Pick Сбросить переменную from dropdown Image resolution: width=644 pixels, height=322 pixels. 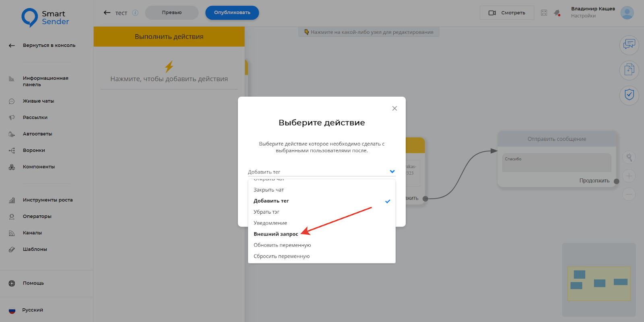(x=282, y=256)
